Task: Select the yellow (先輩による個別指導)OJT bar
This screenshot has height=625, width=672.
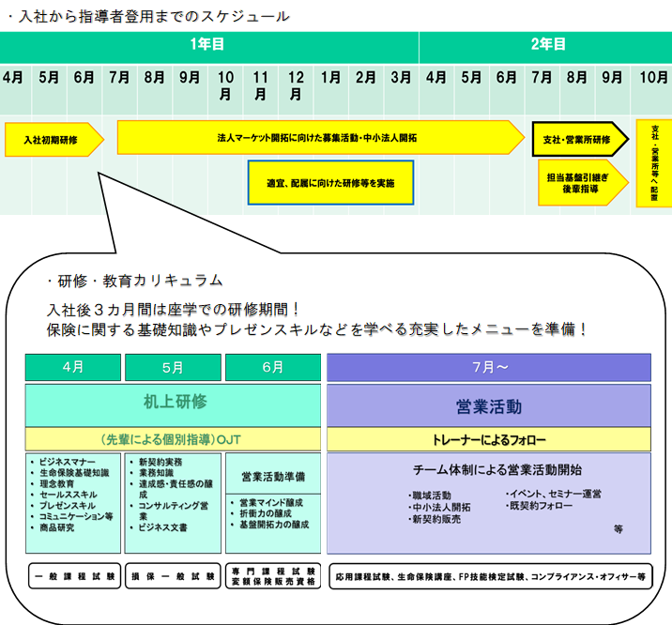Action: pos(174,439)
